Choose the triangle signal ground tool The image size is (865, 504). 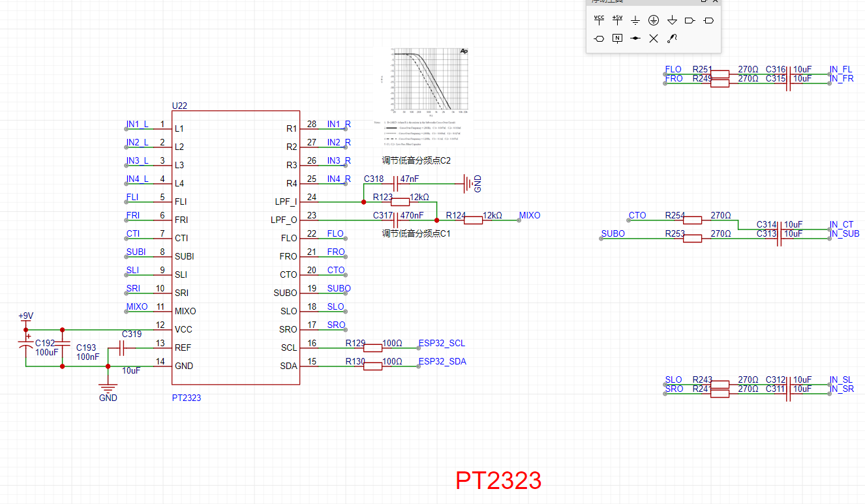[672, 20]
